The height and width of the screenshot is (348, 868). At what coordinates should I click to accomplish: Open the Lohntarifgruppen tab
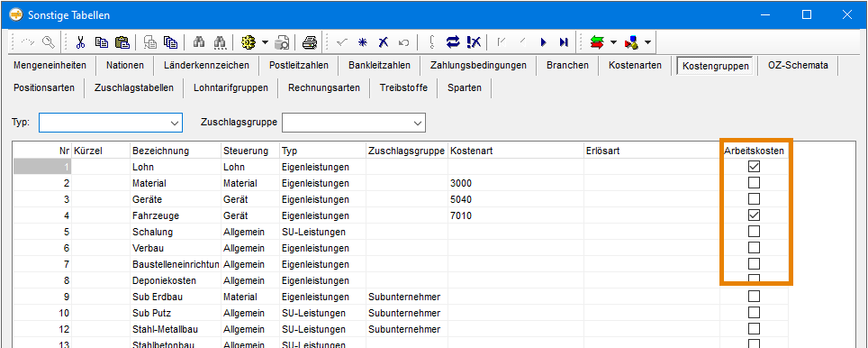pos(231,87)
